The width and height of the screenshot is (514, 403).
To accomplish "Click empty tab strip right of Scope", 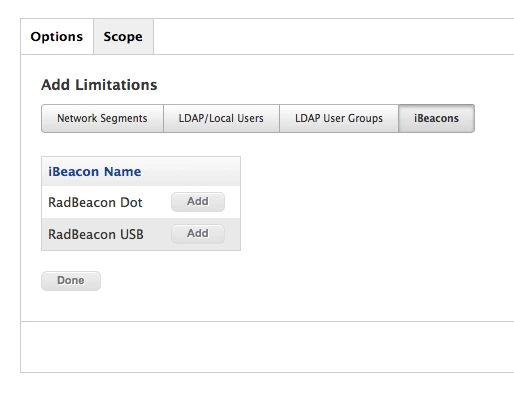I will (333, 36).
